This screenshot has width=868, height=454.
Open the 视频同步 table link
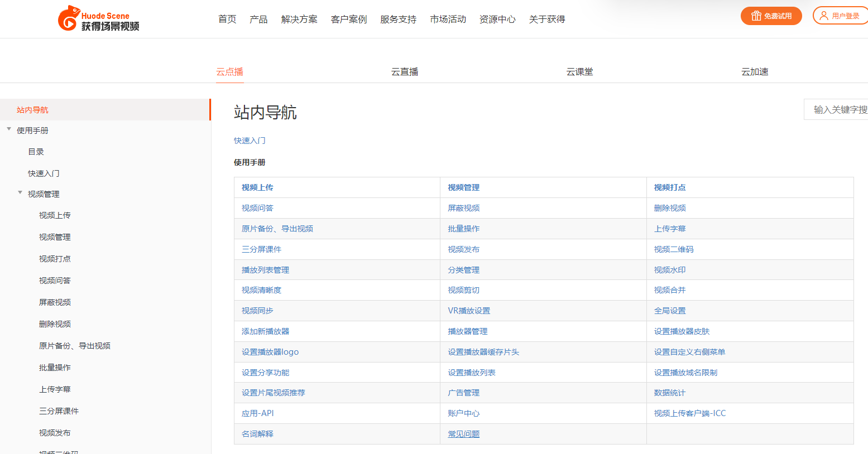(257, 311)
